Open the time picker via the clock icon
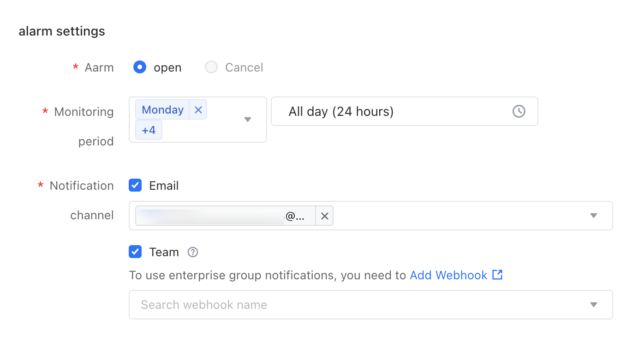The image size is (644, 349). pyautogui.click(x=519, y=111)
